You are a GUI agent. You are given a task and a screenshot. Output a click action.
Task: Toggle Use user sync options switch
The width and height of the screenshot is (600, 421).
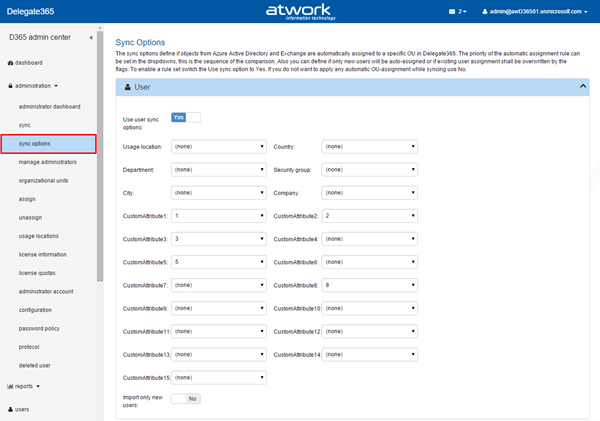[x=186, y=117]
